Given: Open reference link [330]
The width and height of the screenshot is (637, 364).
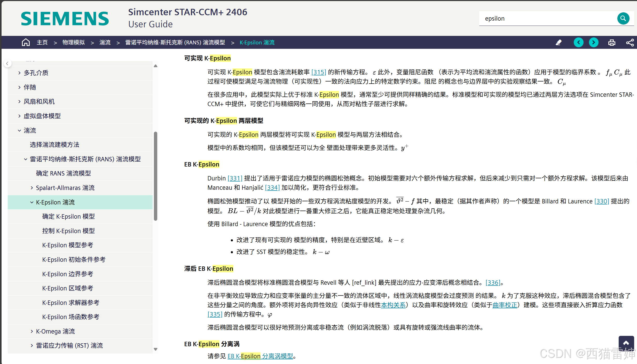Looking at the screenshot, I should [x=602, y=201].
